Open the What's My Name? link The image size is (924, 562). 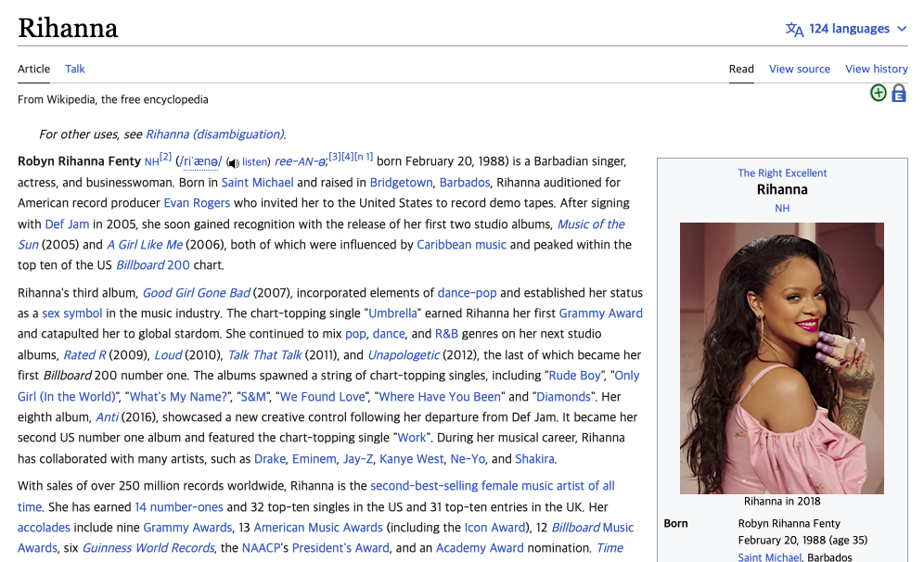(x=178, y=397)
